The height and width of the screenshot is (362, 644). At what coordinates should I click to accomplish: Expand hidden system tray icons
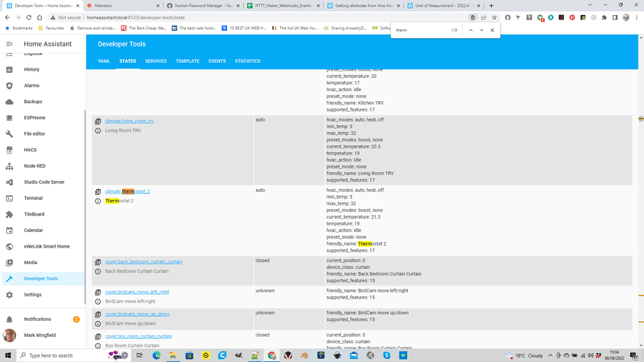point(550,355)
